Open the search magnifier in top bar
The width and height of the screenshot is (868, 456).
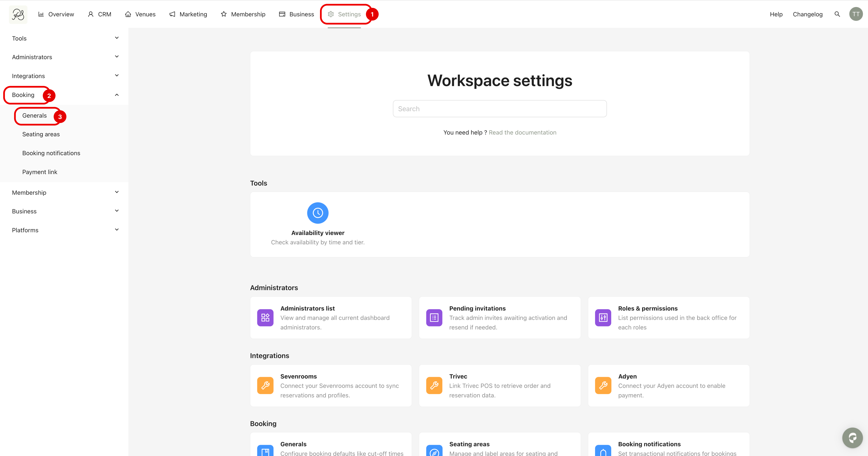(837, 14)
